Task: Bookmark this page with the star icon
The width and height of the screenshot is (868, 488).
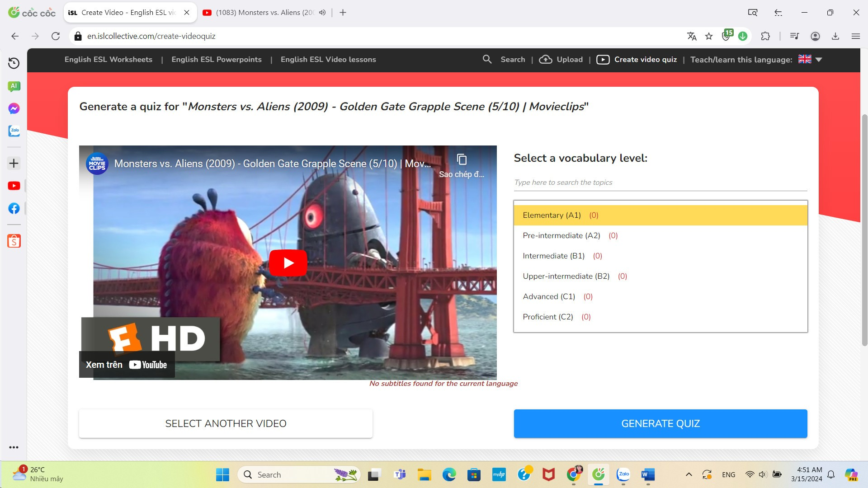Action: point(709,36)
